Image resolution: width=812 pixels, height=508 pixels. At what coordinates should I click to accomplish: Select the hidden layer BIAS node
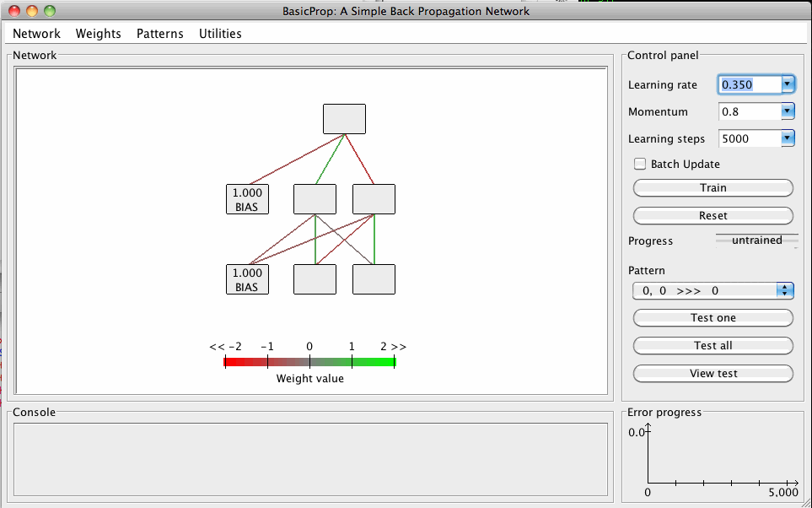tap(247, 199)
